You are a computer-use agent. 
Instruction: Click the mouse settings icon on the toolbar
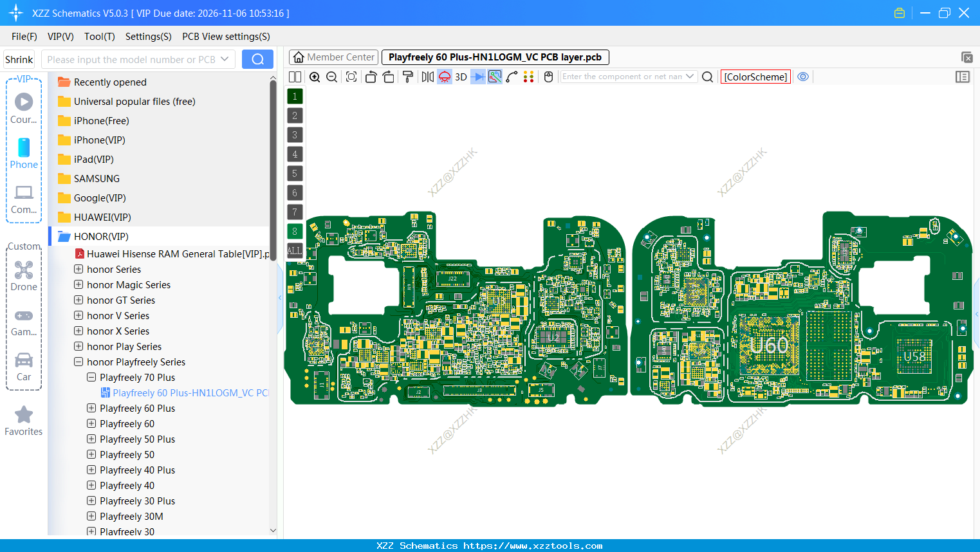tap(548, 77)
